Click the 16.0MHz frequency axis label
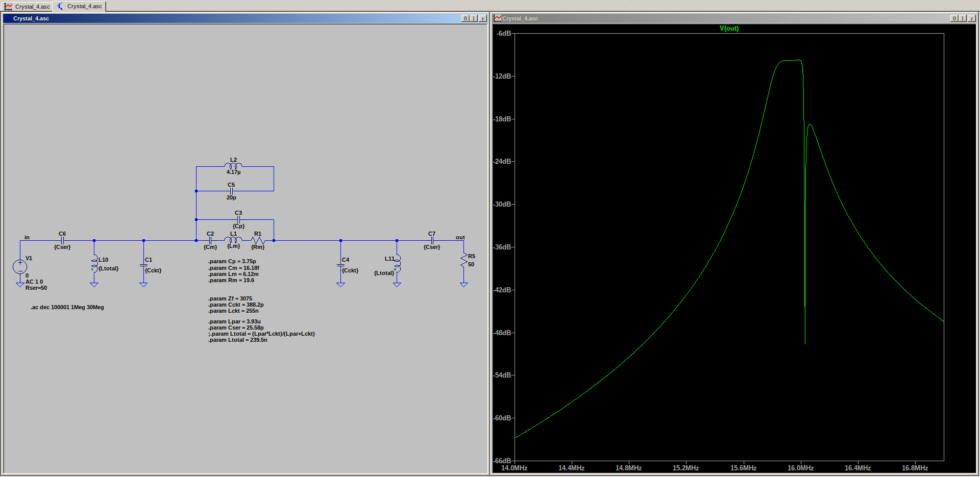 pos(800,468)
